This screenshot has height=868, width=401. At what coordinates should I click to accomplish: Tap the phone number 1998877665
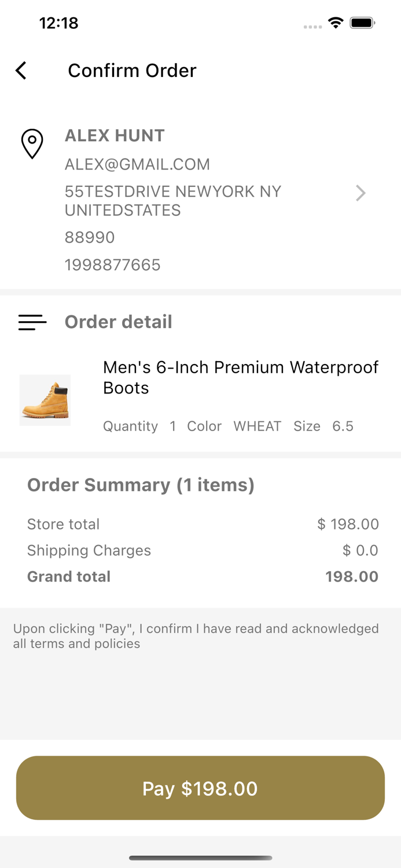coord(113,265)
